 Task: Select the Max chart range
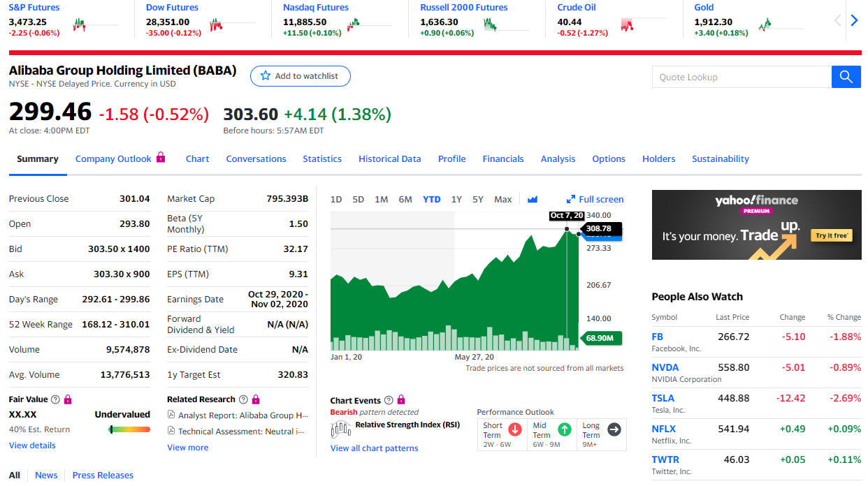coord(502,200)
